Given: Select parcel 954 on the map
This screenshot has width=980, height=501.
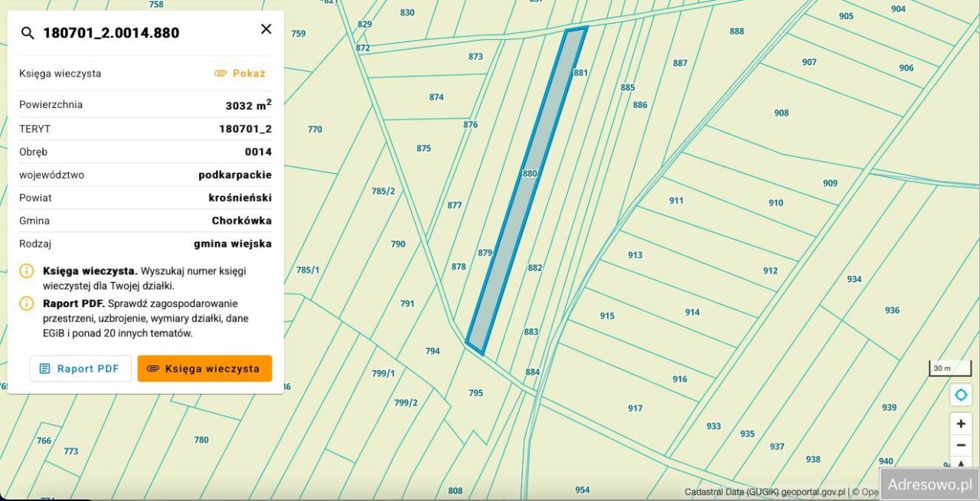Looking at the screenshot, I should coord(582,490).
